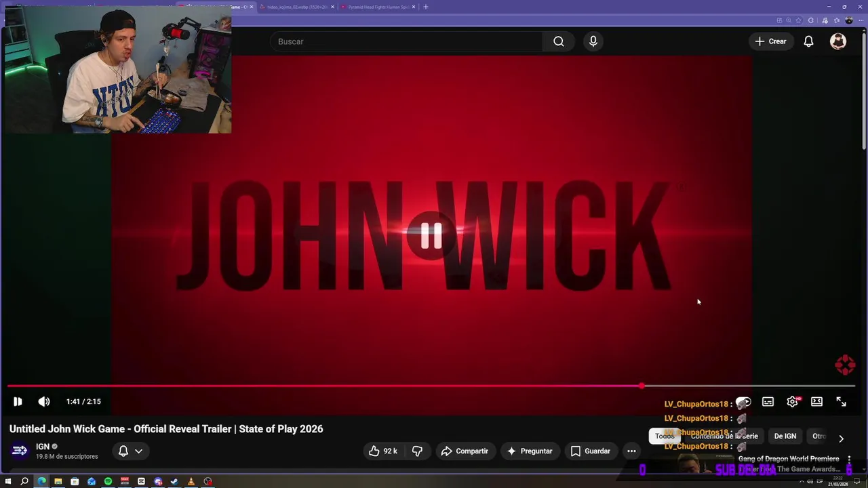Show hidden system tray icons
The width and height of the screenshot is (868, 488).
800,481
